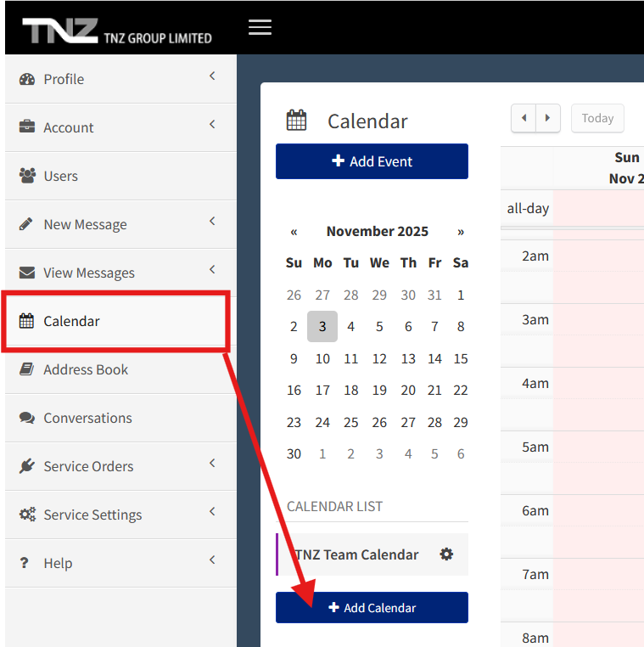Screen dimensions: 644x647
Task: Select November 22 in mini calendar
Action: 461,390
